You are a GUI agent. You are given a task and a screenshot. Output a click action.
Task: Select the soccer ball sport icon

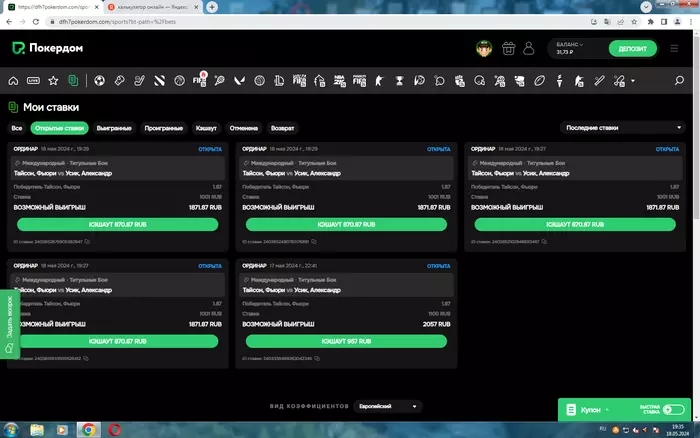coord(100,81)
